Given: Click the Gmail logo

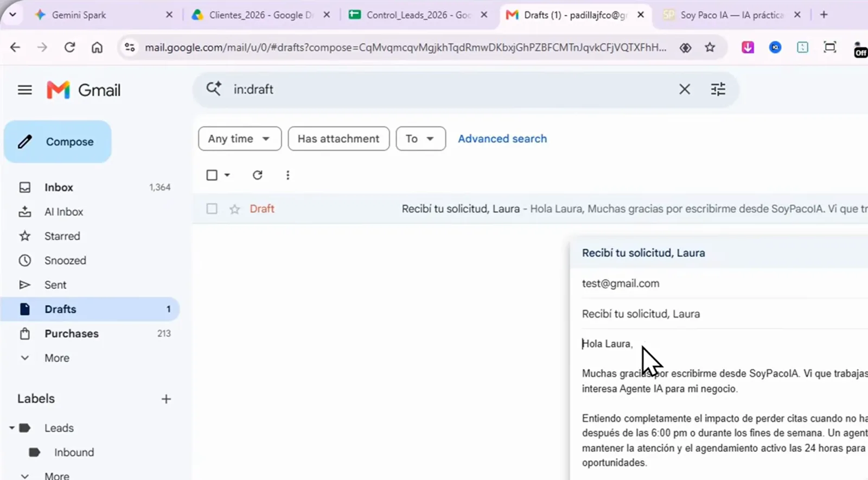Looking at the screenshot, I should coord(84,90).
